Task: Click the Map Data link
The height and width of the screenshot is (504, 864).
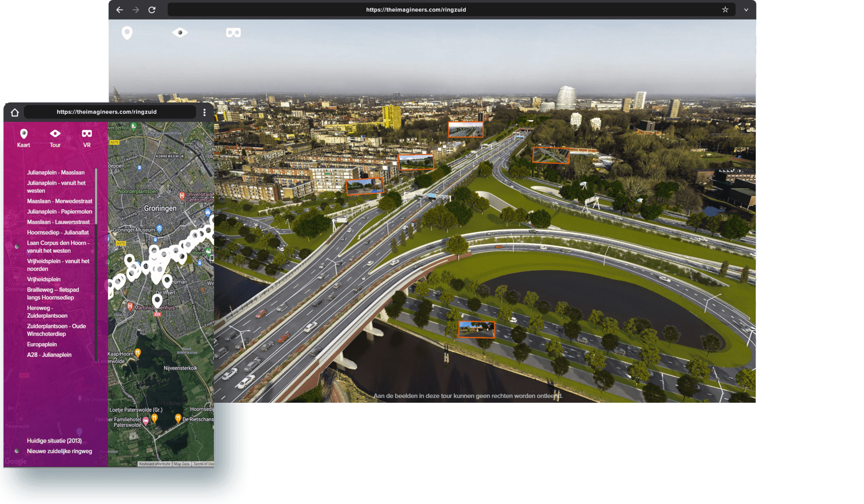Action: (182, 464)
